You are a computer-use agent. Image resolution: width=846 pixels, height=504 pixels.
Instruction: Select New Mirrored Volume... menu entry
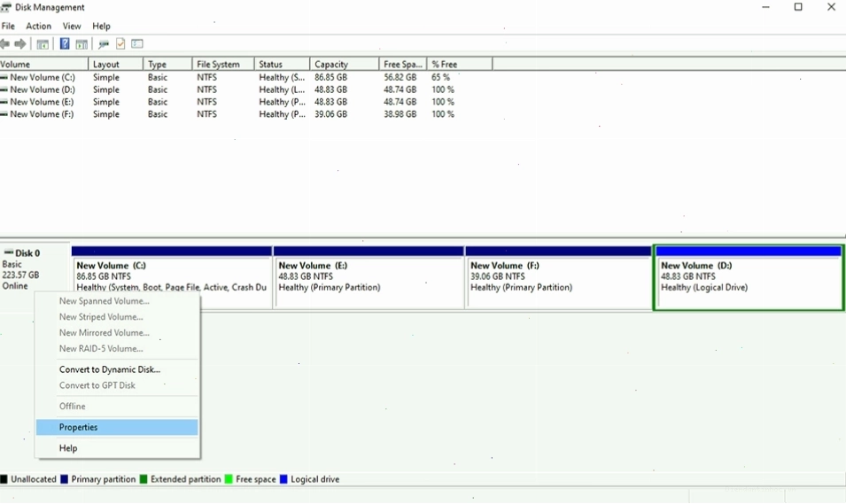[117, 333]
